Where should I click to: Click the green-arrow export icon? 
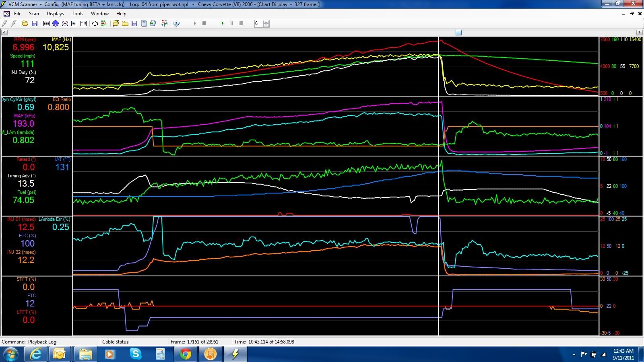(x=153, y=23)
